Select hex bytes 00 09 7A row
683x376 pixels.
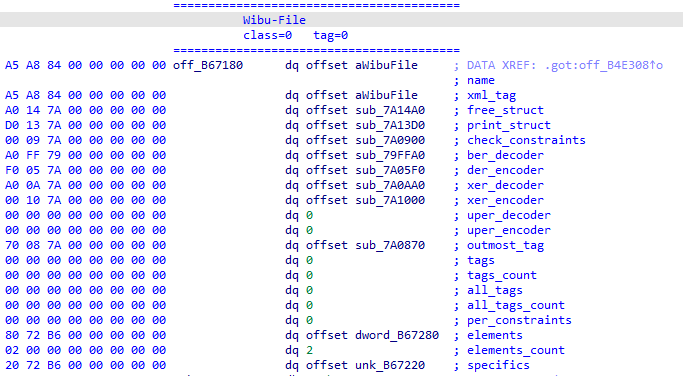click(x=85, y=140)
